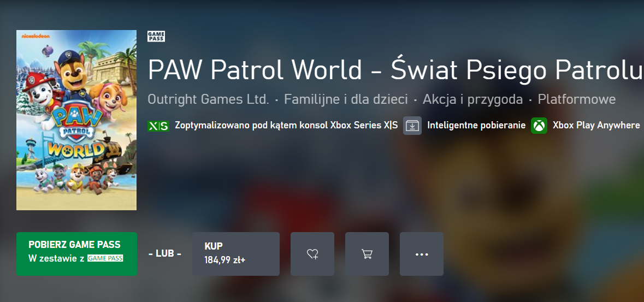Image resolution: width=644 pixels, height=302 pixels.
Task: Click the Xbox Series X|S optimized icon
Action: pyautogui.click(x=158, y=126)
